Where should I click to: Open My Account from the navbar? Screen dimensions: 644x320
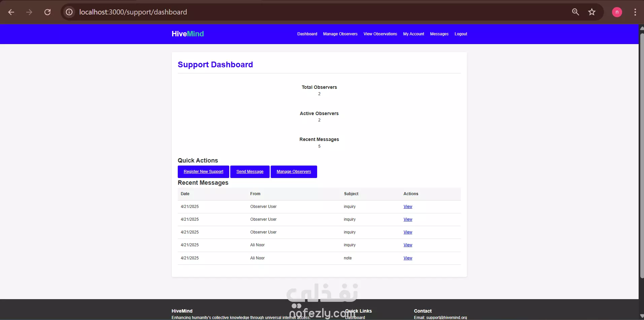[x=413, y=34]
